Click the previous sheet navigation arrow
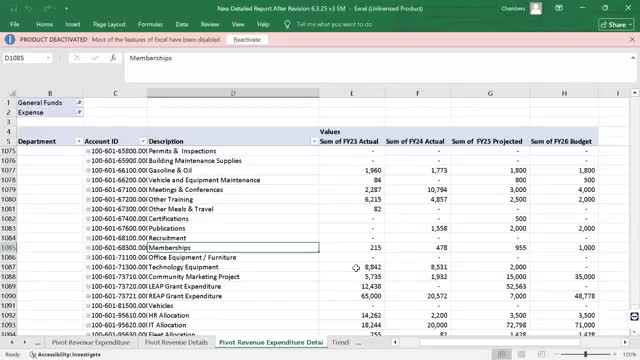 pos(12,342)
